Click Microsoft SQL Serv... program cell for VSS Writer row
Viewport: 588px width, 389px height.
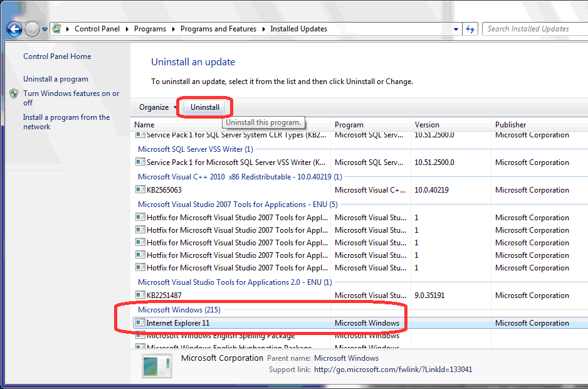[369, 163]
